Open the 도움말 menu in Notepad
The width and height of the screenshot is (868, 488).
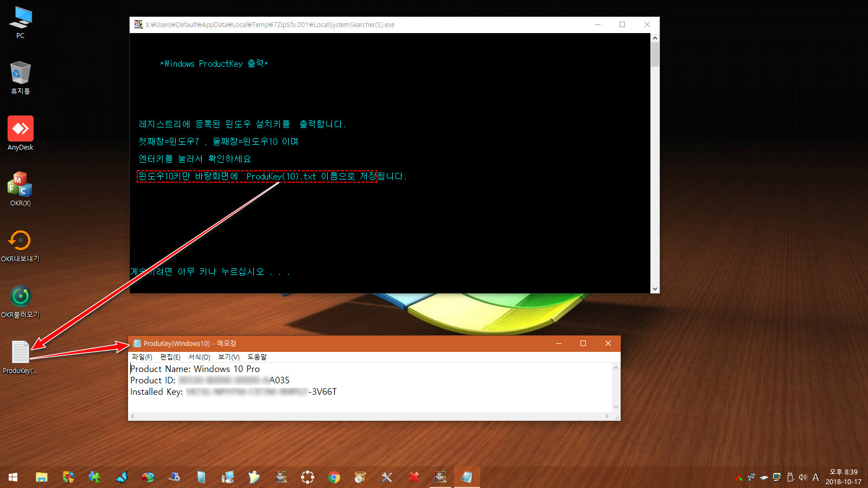pyautogui.click(x=257, y=357)
